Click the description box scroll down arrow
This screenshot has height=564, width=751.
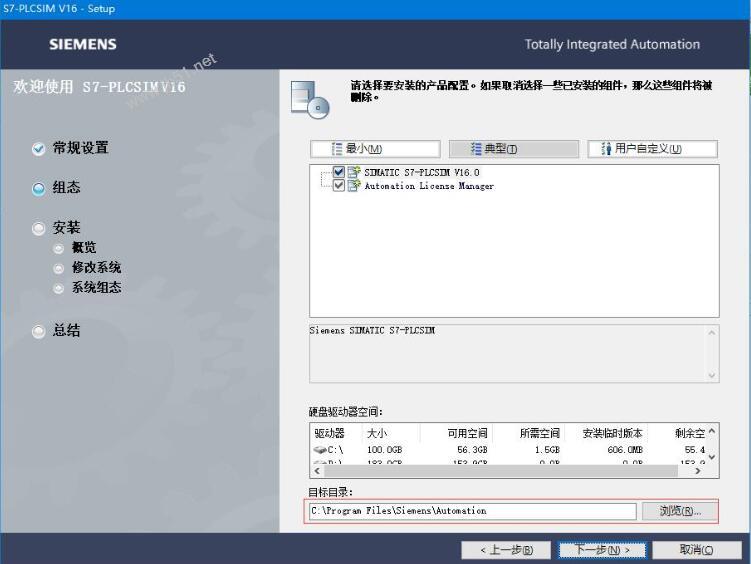point(712,375)
